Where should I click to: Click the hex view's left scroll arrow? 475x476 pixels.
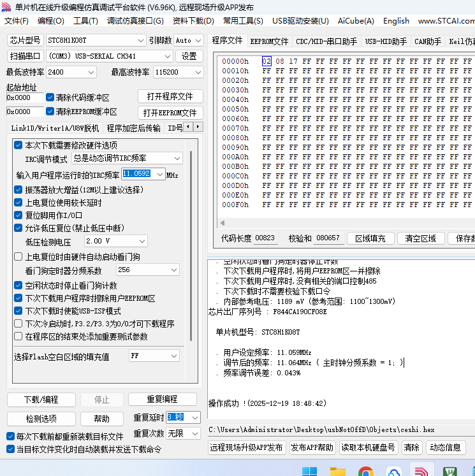223,223
